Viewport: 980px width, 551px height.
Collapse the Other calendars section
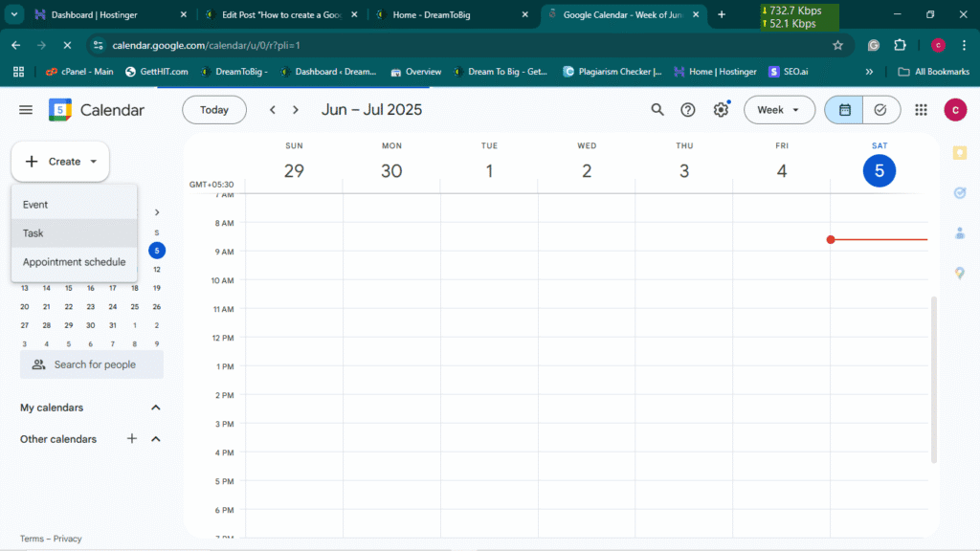click(x=156, y=439)
